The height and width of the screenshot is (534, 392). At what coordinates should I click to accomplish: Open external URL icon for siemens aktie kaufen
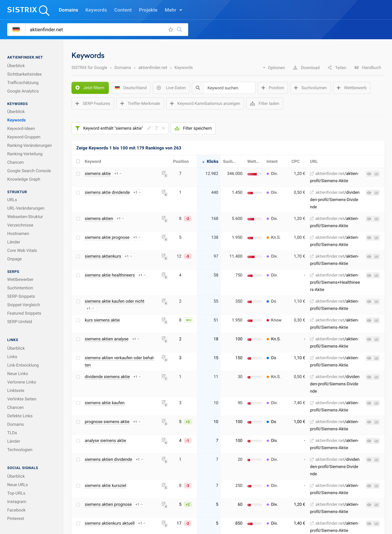pos(312,403)
